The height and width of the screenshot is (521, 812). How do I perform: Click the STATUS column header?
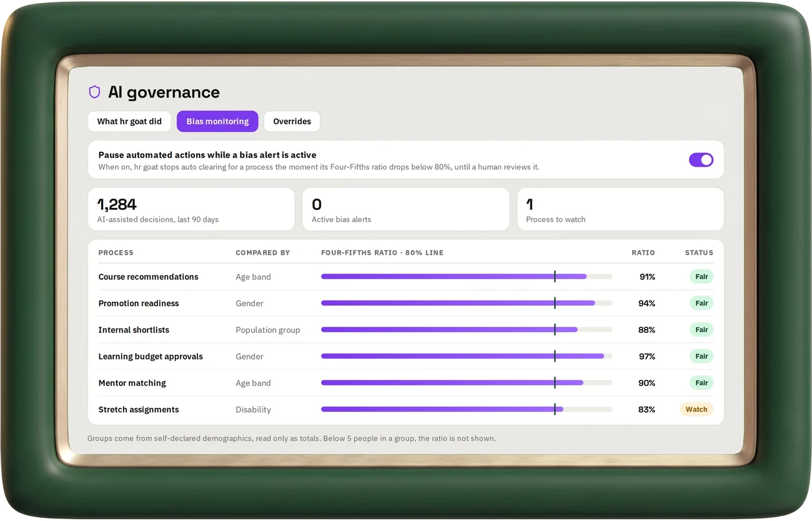[699, 253]
